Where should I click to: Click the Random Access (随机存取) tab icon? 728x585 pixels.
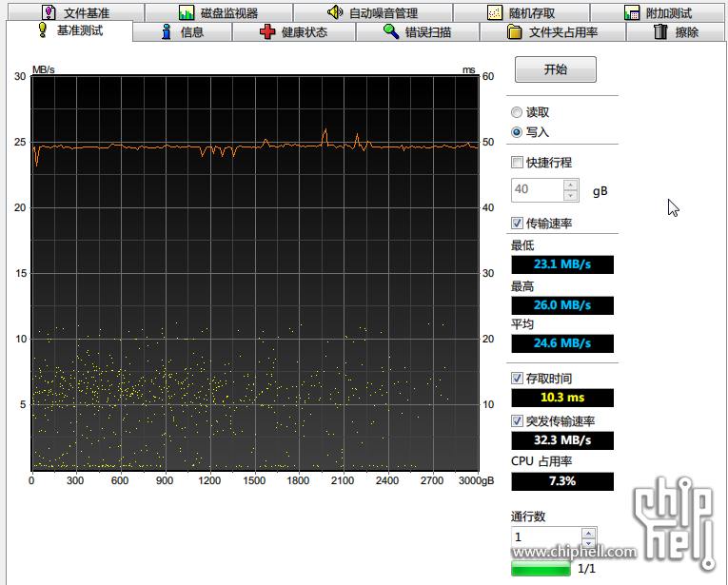click(x=495, y=12)
